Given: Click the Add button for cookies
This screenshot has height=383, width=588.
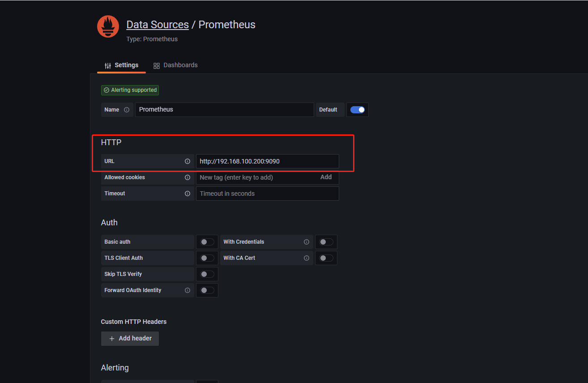Looking at the screenshot, I should 326,177.
